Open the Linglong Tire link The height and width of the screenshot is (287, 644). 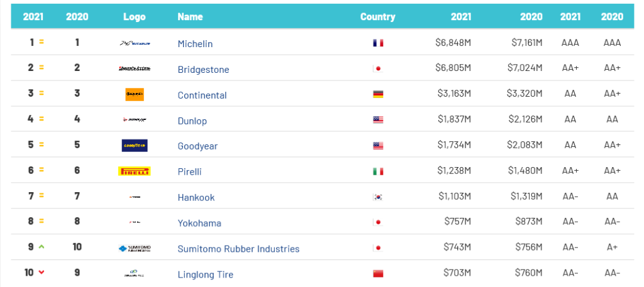pos(206,274)
